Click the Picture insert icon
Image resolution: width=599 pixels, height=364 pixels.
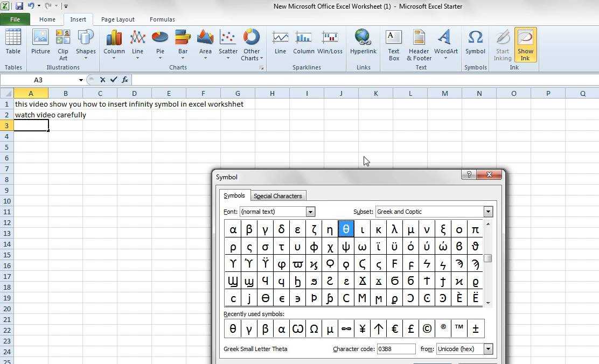click(40, 42)
